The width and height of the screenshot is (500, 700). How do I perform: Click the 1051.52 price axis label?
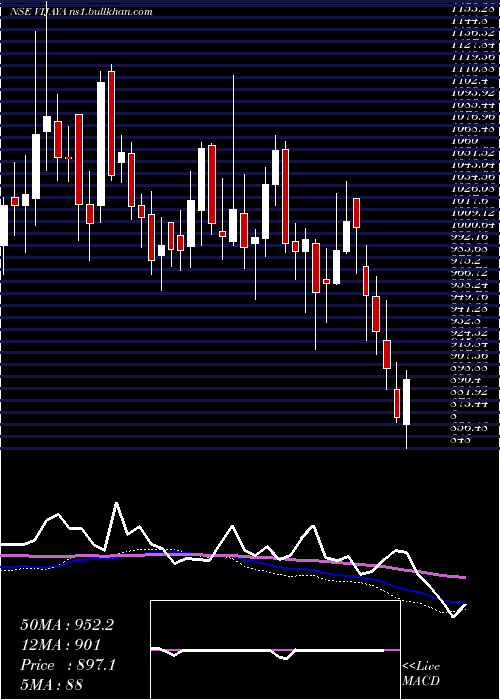pos(472,153)
